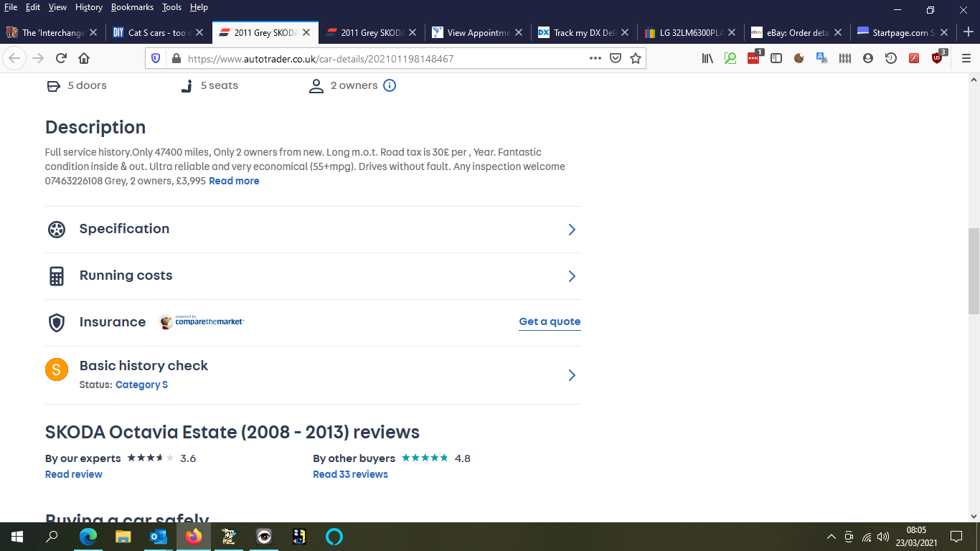Open the Library icon in the toolbar
Viewport: 980px width, 551px height.
pos(707,59)
